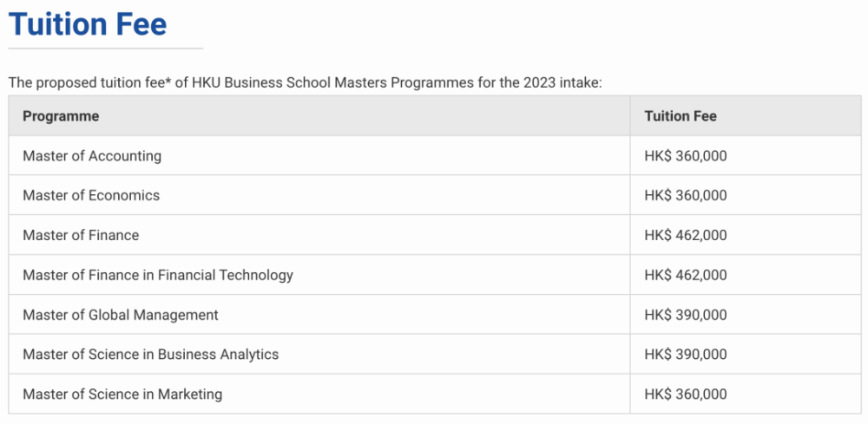
Task: Click the proposed tuition fee intro sentence
Action: coord(305,83)
